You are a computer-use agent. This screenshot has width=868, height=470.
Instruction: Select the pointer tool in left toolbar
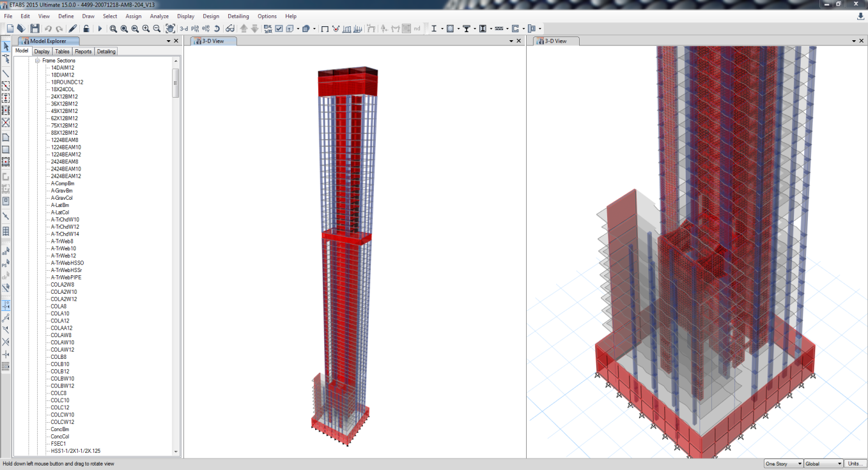click(x=6, y=47)
